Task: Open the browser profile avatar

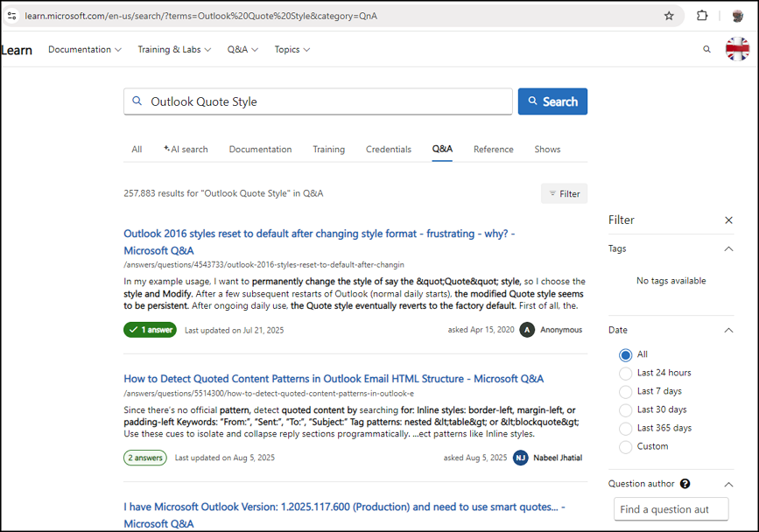Action: pos(738,16)
